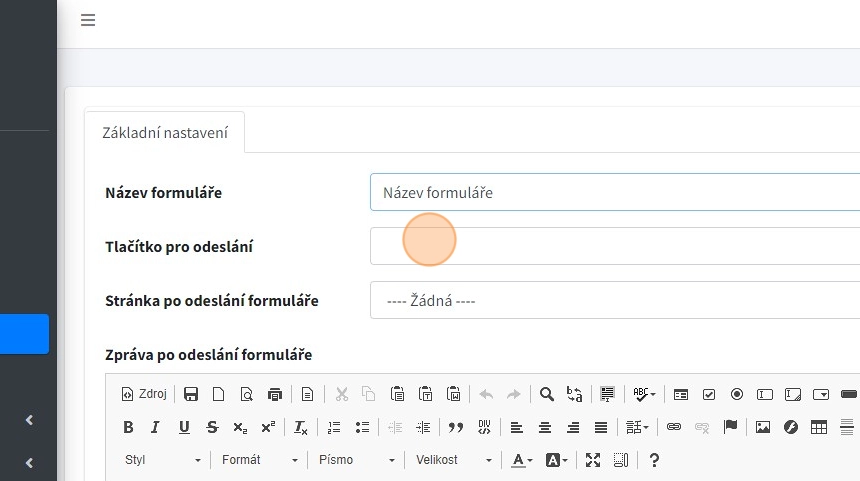Open the Formát dropdown
860x481 pixels.
point(259,460)
